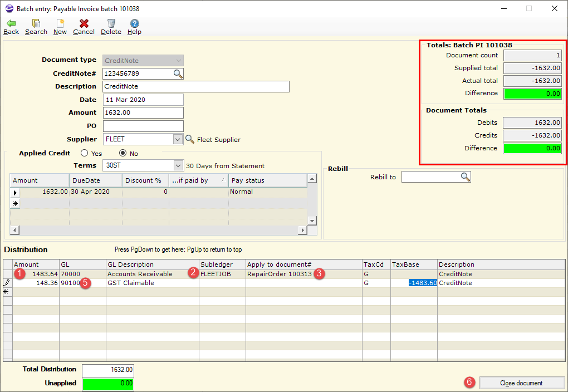
Task: Click the GL Description column header
Action: coord(153,264)
